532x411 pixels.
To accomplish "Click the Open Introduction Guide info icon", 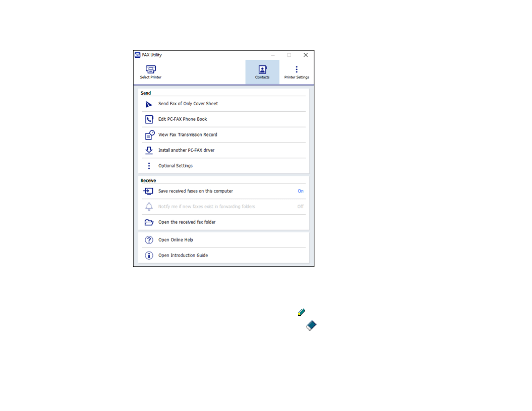I will 149,255.
